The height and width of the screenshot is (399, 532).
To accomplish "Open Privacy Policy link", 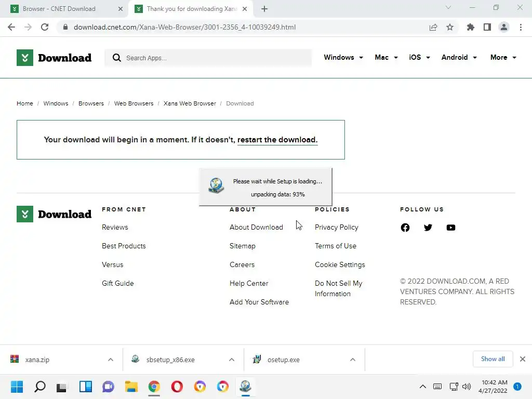I will [337, 228].
